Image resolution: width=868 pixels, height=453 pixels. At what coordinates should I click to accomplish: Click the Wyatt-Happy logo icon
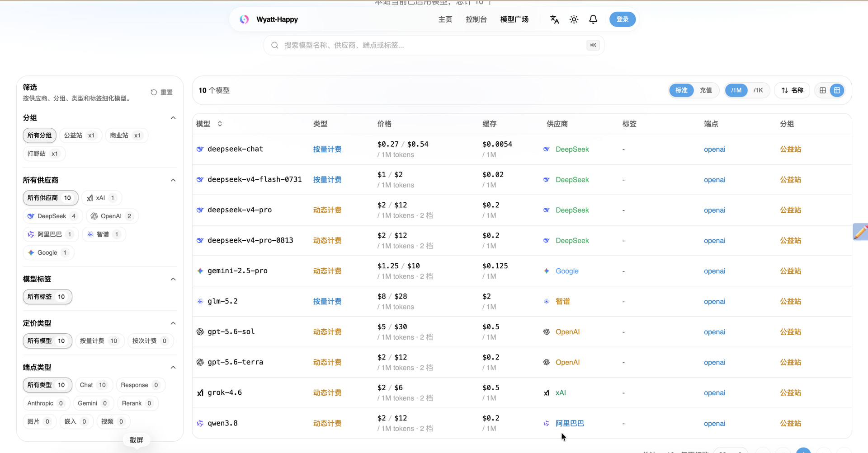coord(244,19)
